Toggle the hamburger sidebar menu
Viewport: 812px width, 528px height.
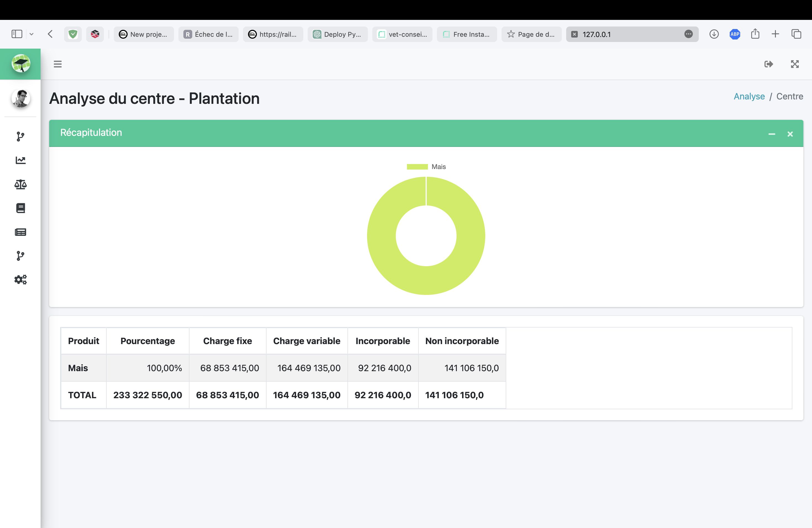[58, 64]
